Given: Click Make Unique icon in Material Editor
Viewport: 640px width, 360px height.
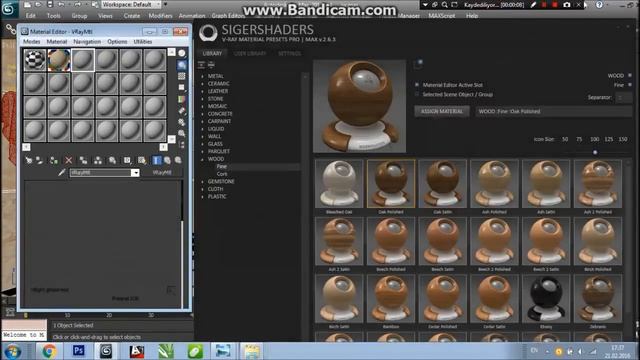Looking at the screenshot, I should pos(98,160).
